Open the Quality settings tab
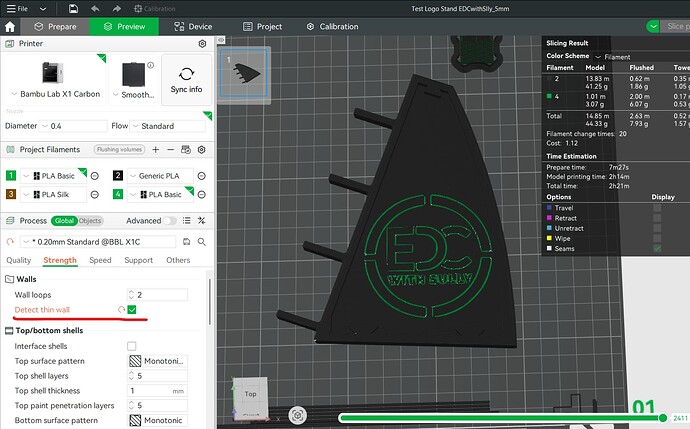Screen dimensions: 690x429 click(x=18, y=260)
